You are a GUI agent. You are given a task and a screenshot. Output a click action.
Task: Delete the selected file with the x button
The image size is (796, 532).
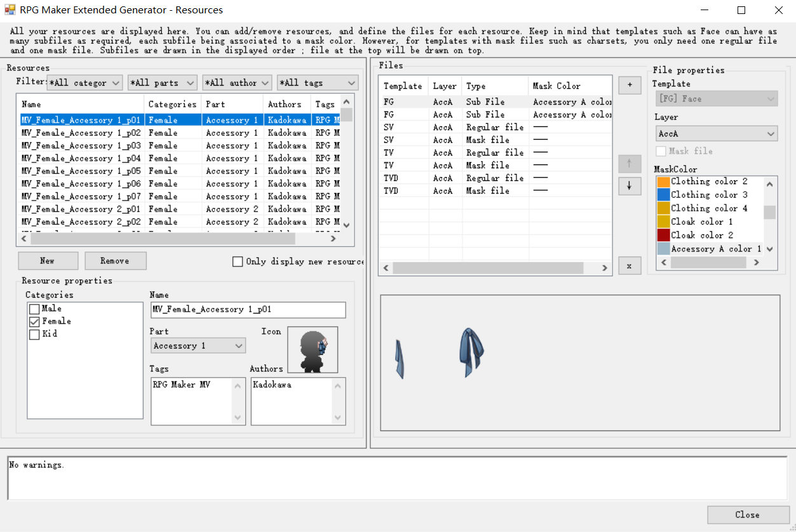pyautogui.click(x=630, y=265)
